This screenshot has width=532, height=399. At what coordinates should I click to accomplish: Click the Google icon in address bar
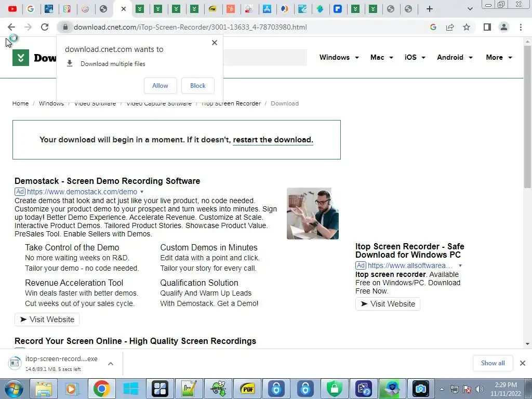[x=433, y=27]
